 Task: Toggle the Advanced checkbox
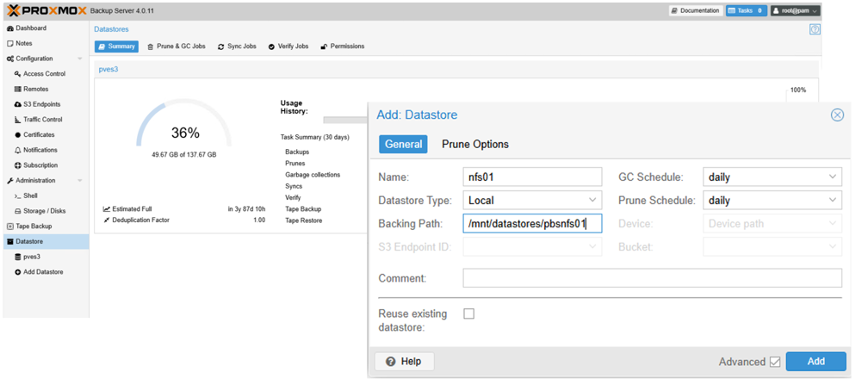coord(775,362)
